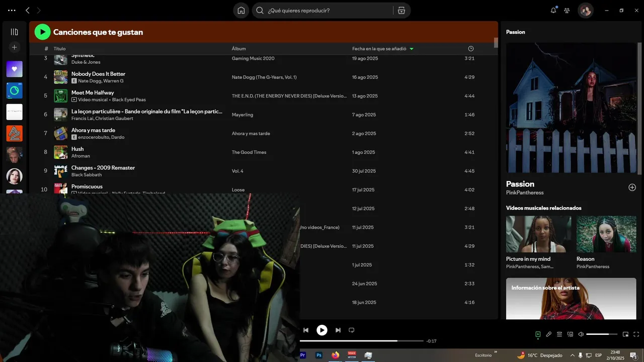The image size is (644, 362).
Task: Open friend activity icon
Action: (x=567, y=10)
